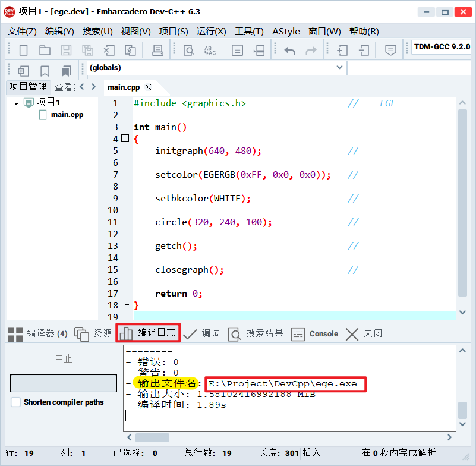Click the file icon next to main.cpp in tree
The image size is (476, 466).
(x=43, y=115)
